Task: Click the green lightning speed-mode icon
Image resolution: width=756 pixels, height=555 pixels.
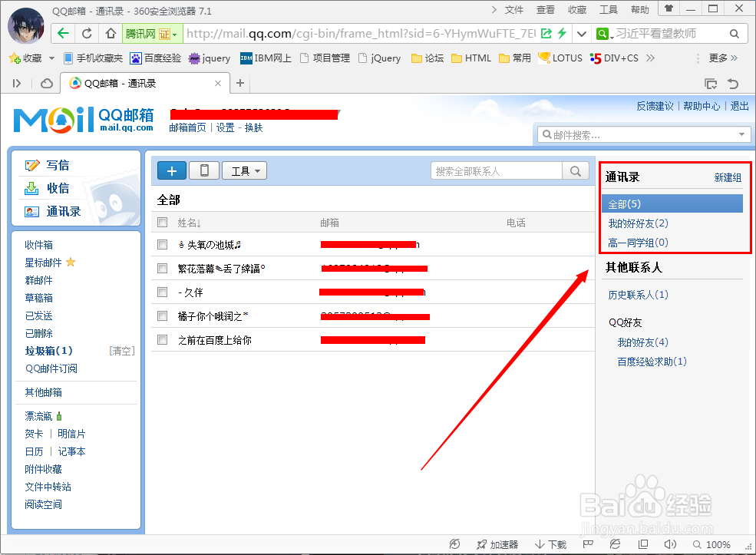Action: tap(562, 33)
